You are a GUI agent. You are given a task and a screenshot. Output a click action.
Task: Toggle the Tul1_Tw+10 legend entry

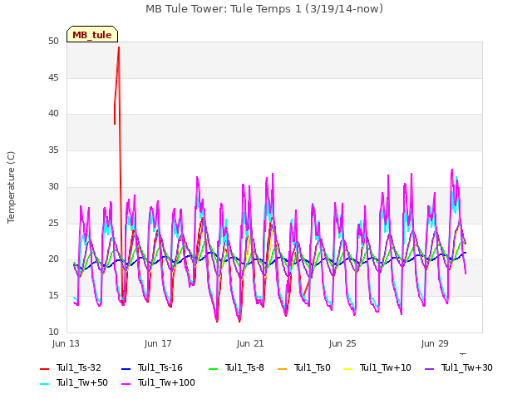coord(377,367)
